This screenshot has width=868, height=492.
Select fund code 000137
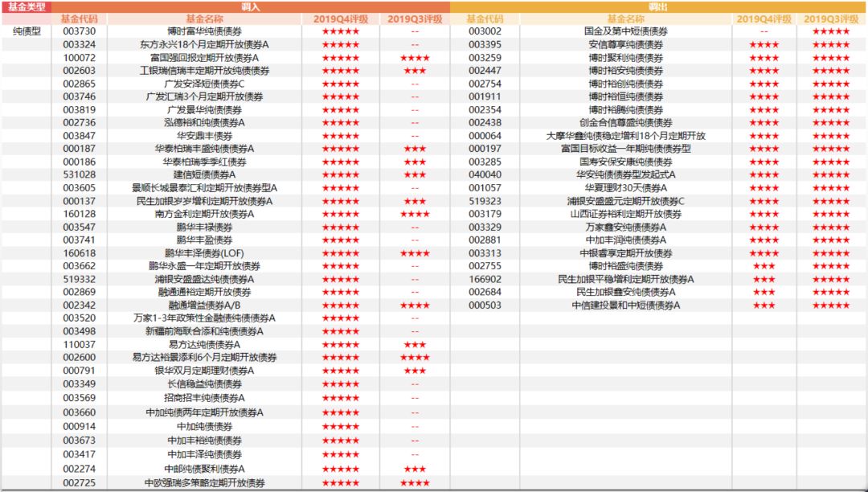coord(79,202)
